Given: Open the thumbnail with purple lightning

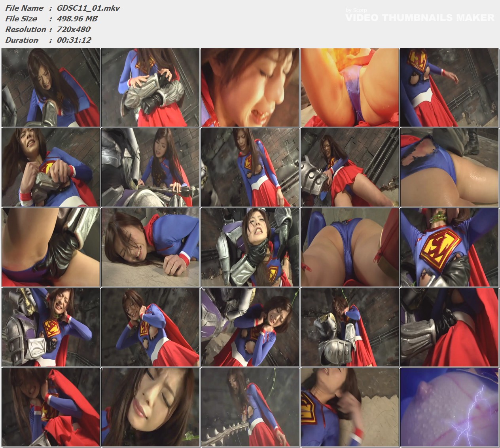Looking at the screenshot, I should [449, 407].
